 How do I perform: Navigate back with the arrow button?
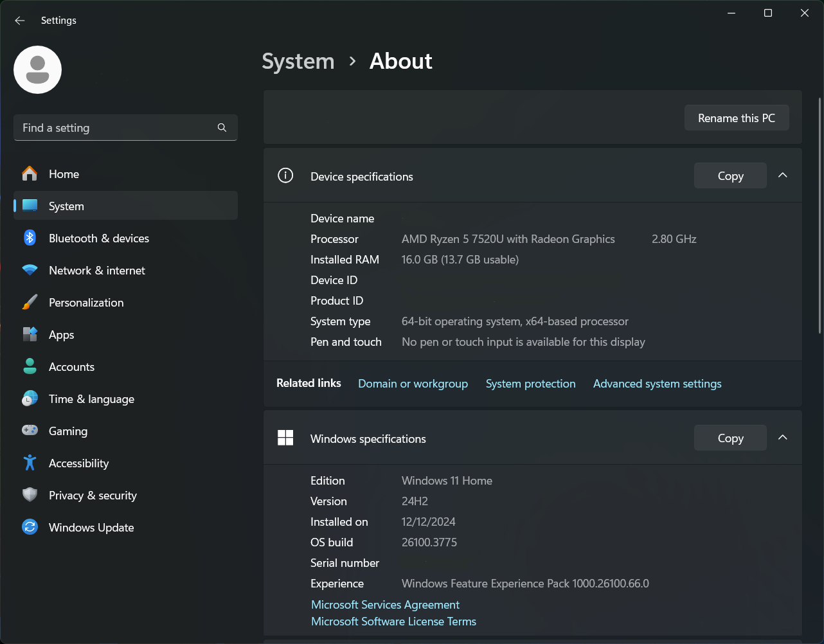19,20
